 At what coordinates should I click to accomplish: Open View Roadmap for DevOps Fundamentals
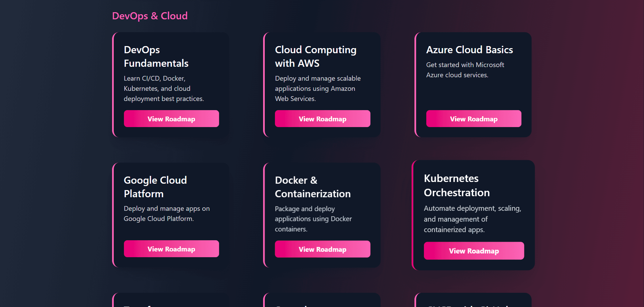coord(171,119)
